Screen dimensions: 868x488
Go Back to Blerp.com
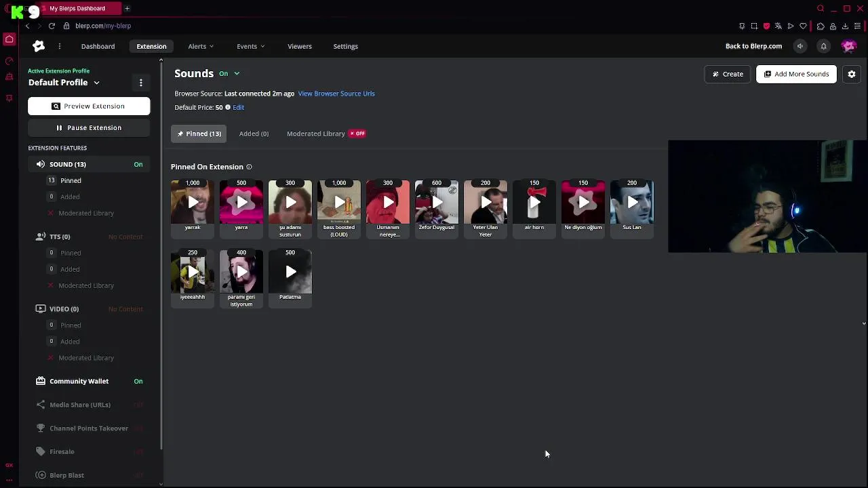click(x=753, y=46)
